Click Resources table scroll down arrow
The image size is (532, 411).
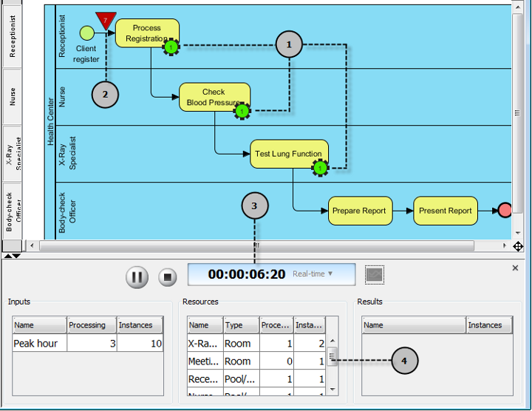tap(332, 390)
